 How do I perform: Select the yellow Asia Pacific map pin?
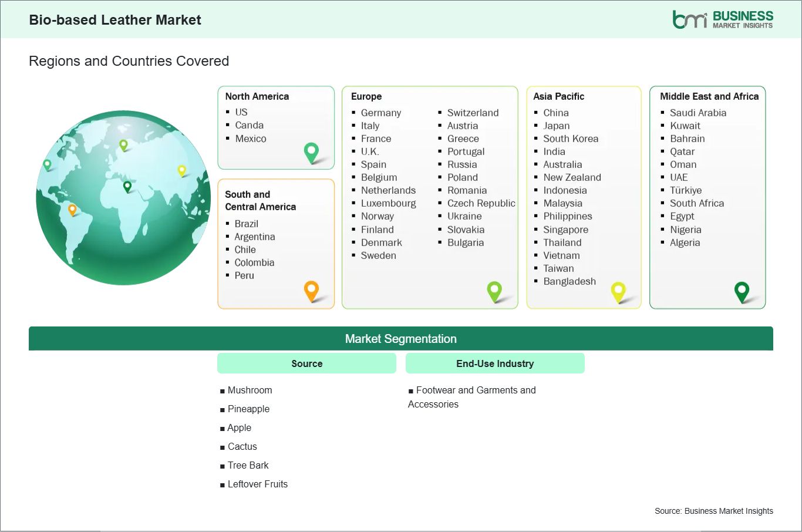[618, 291]
